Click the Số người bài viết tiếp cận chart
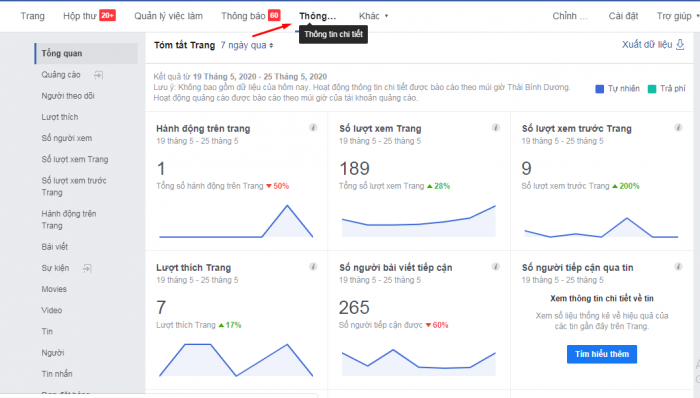Viewport: 700px width, 398px height. click(418, 362)
